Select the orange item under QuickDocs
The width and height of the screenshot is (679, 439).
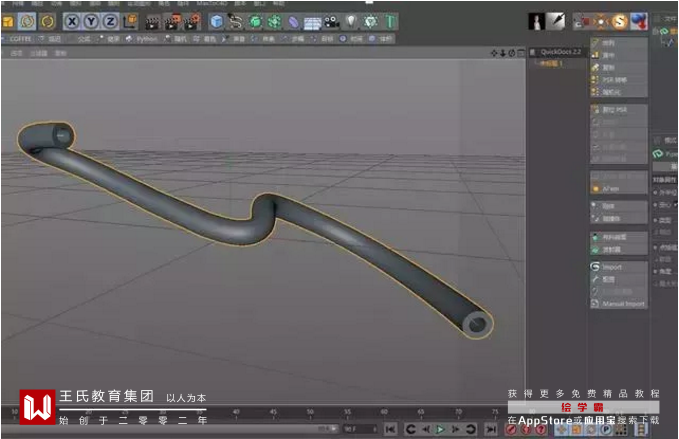click(x=550, y=63)
